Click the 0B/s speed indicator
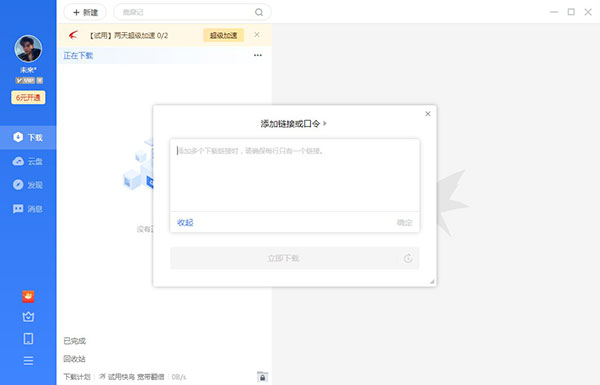Image resolution: width=600 pixels, height=385 pixels. point(179,377)
